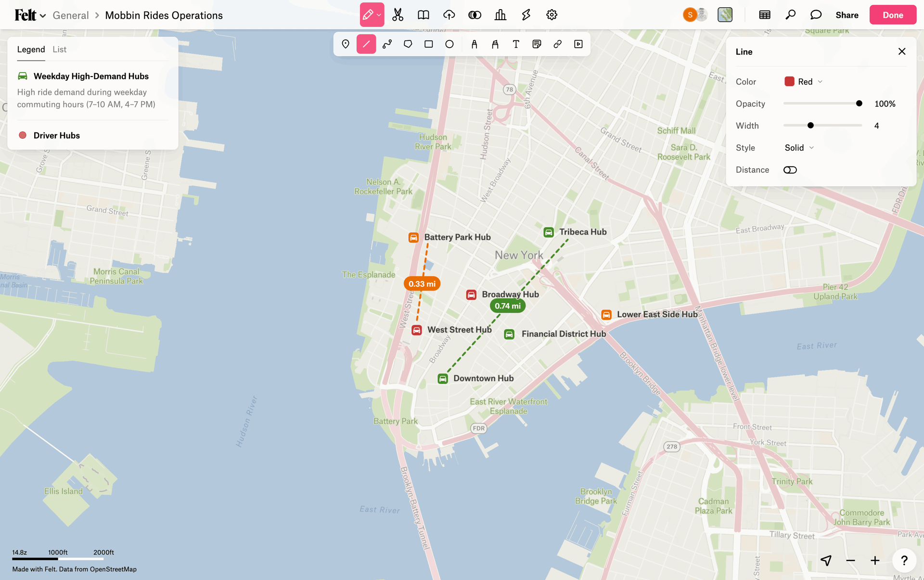Select Driver Hubs legend entry
The height and width of the screenshot is (580, 924).
57,135
